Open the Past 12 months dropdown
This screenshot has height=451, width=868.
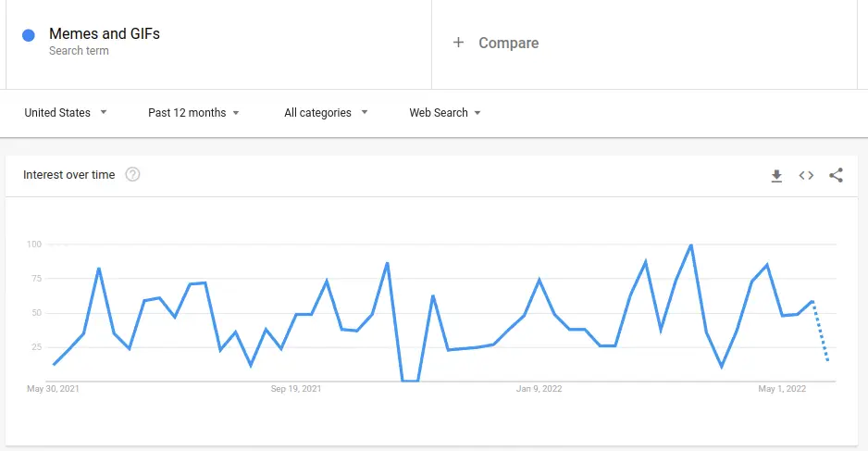193,112
